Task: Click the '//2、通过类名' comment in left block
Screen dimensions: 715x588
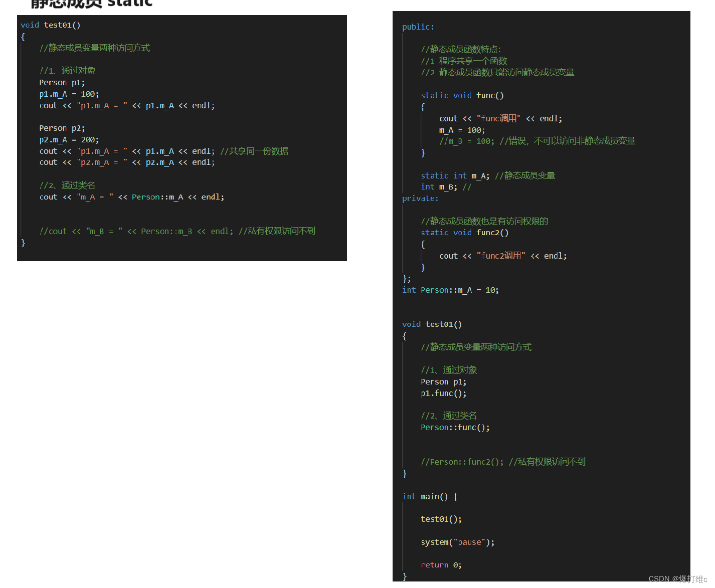Action: (x=67, y=185)
